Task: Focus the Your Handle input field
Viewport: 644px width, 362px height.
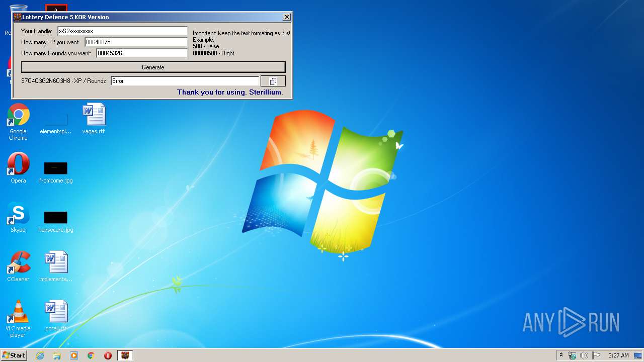Action: coord(122,31)
